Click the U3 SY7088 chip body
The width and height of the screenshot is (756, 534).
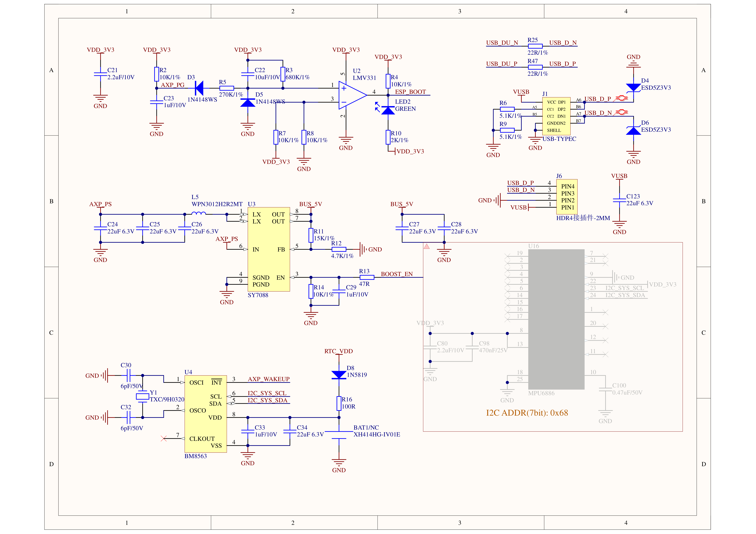click(269, 249)
